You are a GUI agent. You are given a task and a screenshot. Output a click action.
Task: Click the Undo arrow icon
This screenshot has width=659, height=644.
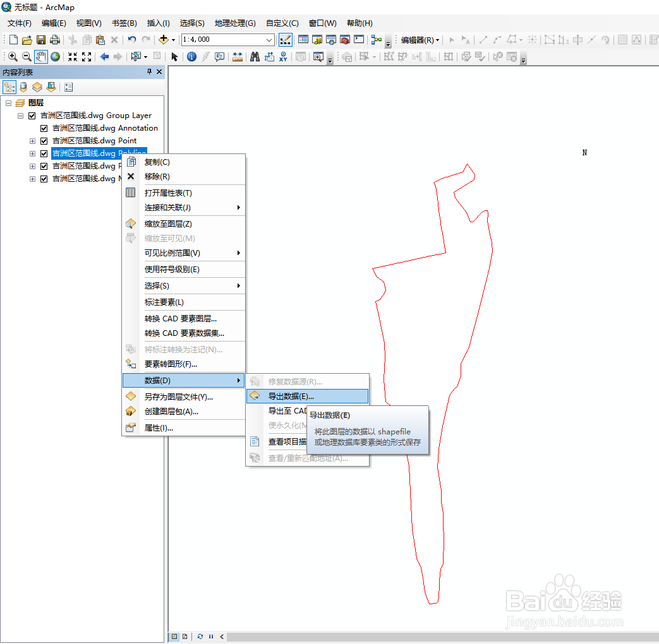(x=132, y=40)
